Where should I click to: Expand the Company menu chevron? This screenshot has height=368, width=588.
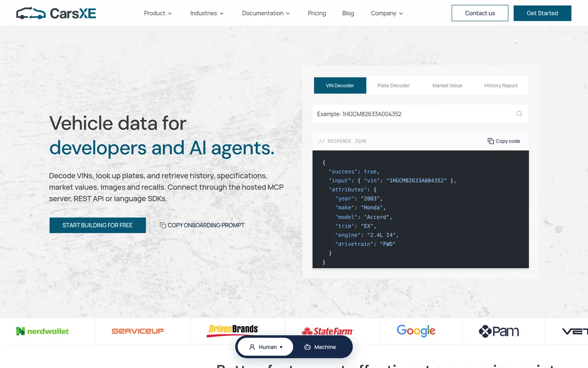401,13
